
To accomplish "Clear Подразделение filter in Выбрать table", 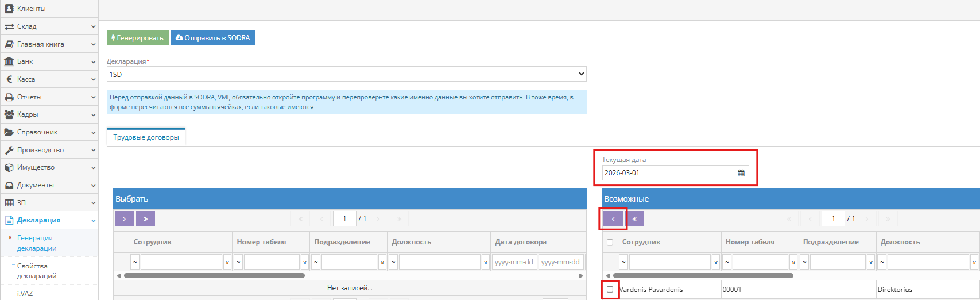I will 382,263.
